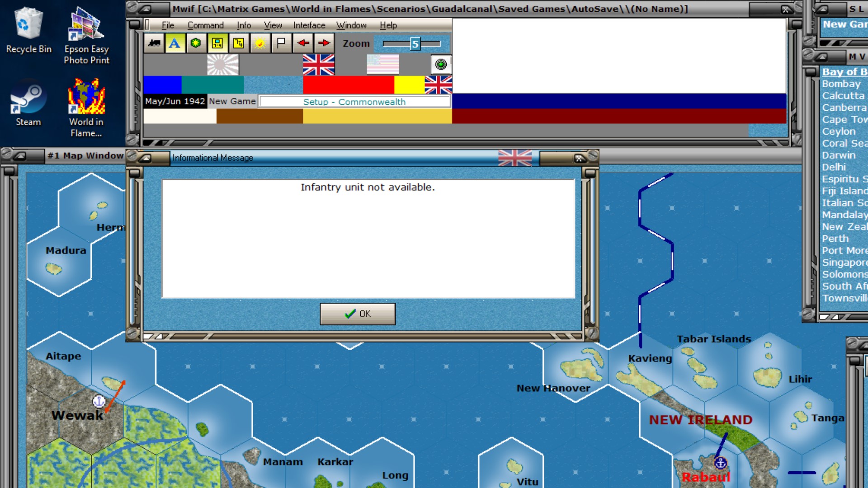This screenshot has height=488, width=868.
Task: Click the gold color bar segment
Action: coord(377,116)
